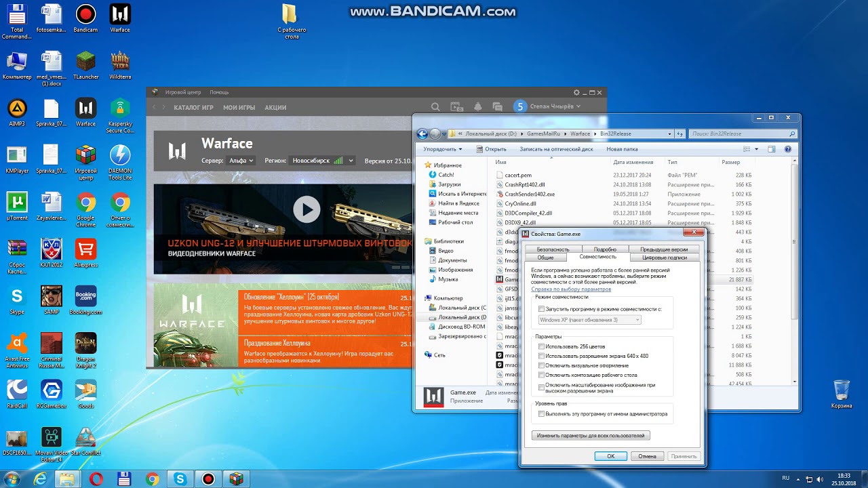Click the 'Отмена' button
The image size is (868, 488).
(647, 456)
